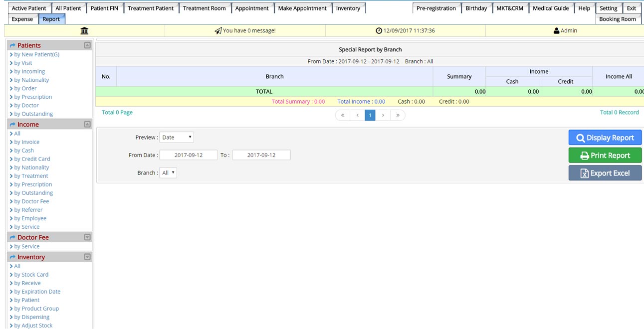Go to the last page arrow

[x=398, y=115]
